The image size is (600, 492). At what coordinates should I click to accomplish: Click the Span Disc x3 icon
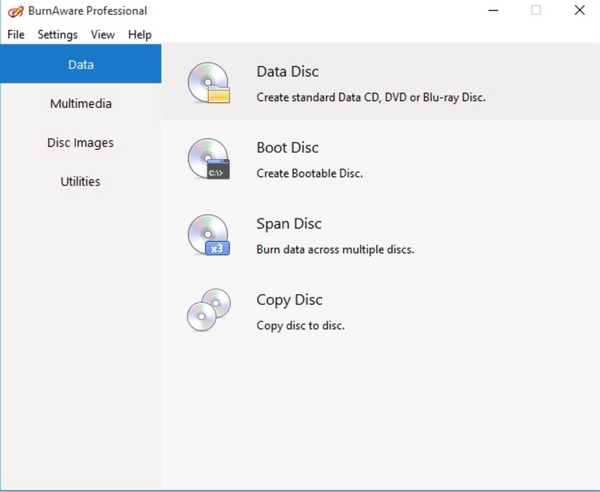[209, 235]
